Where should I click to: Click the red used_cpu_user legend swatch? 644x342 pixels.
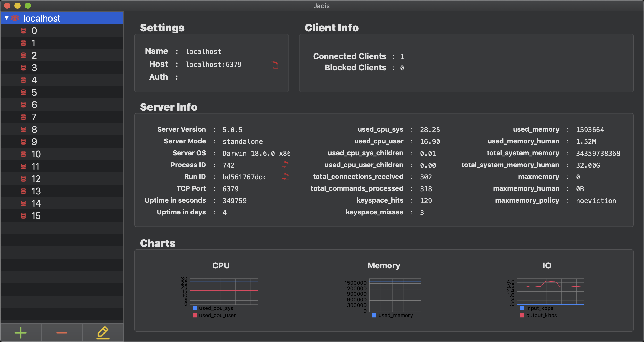pos(195,315)
